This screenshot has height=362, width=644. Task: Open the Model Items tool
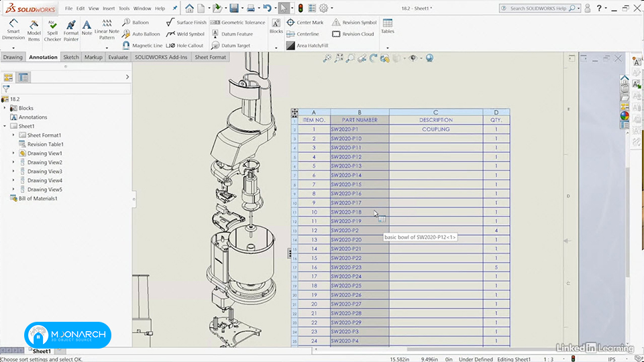tap(34, 30)
